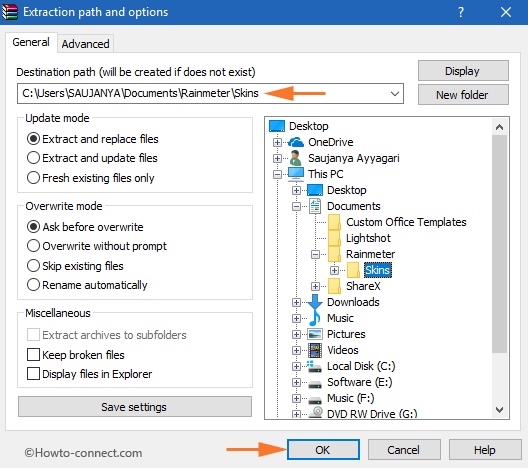This screenshot has height=468, width=528.
Task: Click the Display button
Action: point(463,71)
